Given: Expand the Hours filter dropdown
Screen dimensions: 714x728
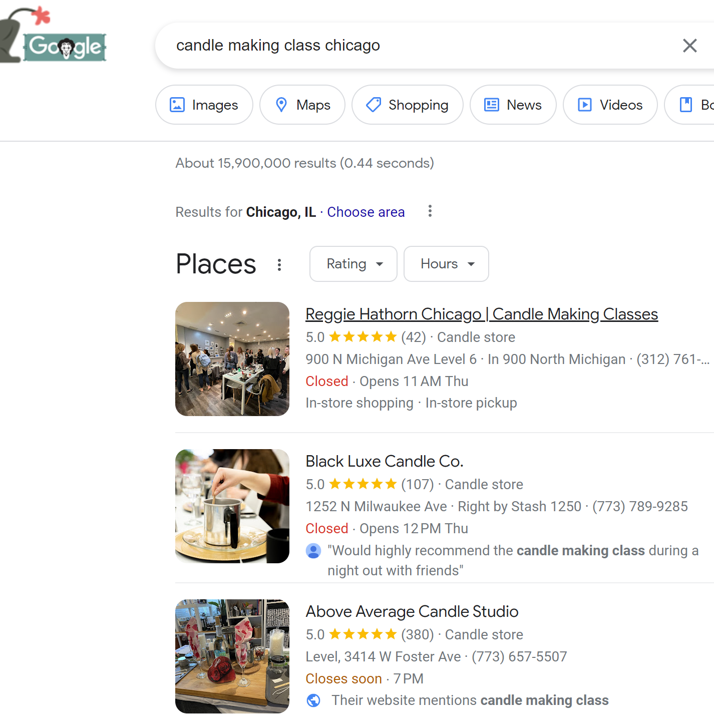Looking at the screenshot, I should point(446,264).
